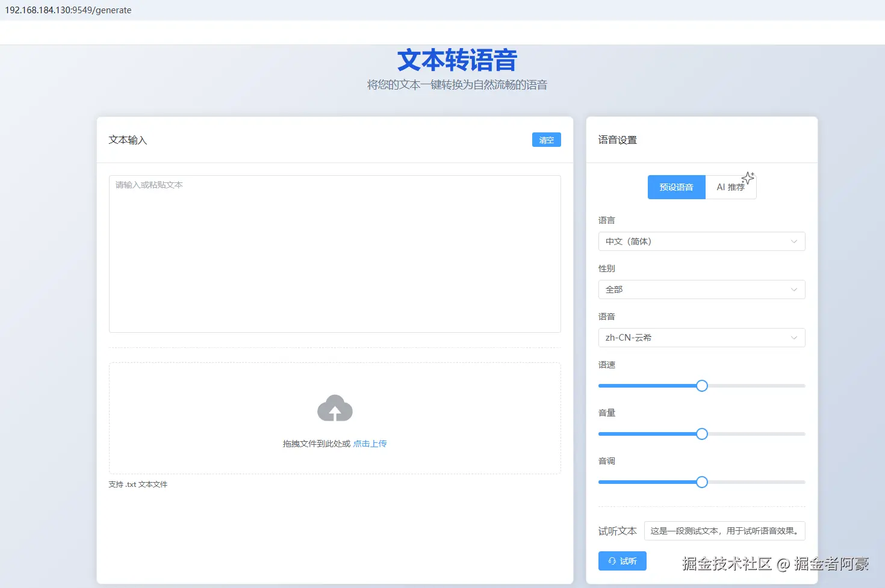Click the 将您的文本一键转换为自然流畅的语音 subtitle
The image size is (885, 588).
point(457,85)
